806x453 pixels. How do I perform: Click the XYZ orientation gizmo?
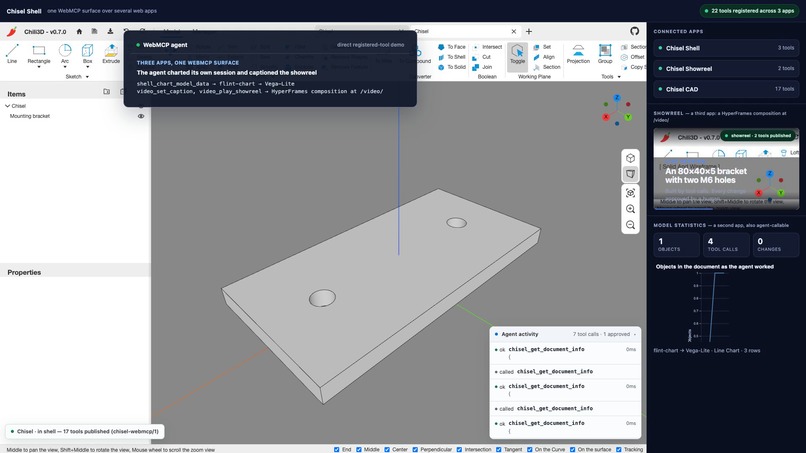point(617,111)
